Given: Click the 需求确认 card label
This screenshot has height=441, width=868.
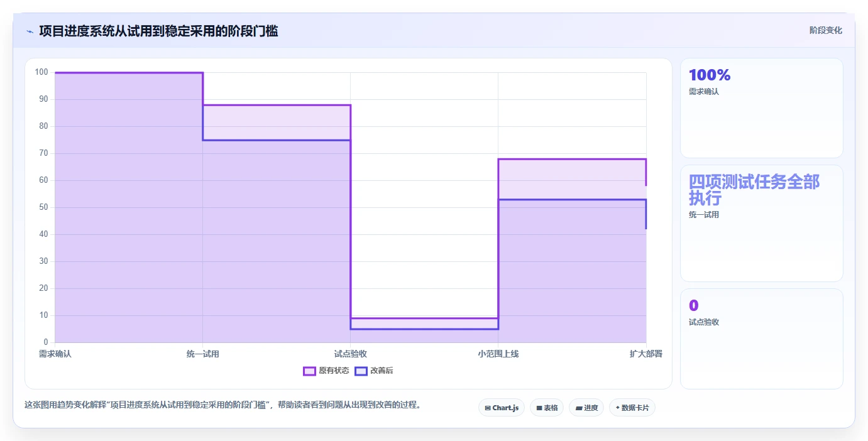Looking at the screenshot, I should tap(704, 92).
